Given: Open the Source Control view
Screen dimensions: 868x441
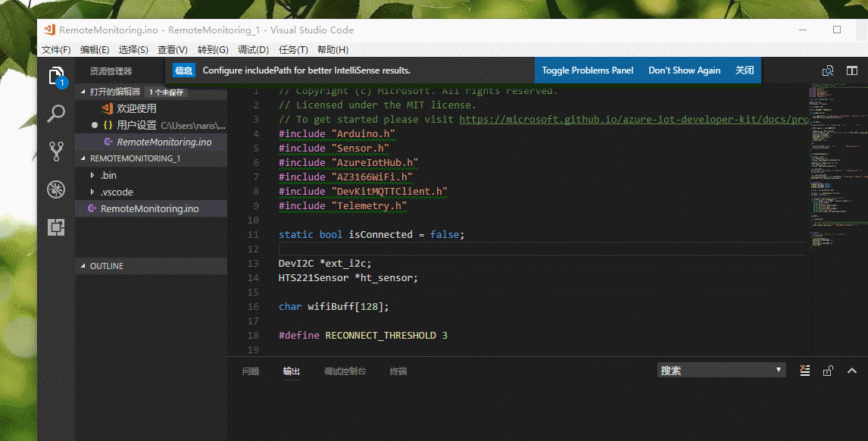Looking at the screenshot, I should coord(55,151).
